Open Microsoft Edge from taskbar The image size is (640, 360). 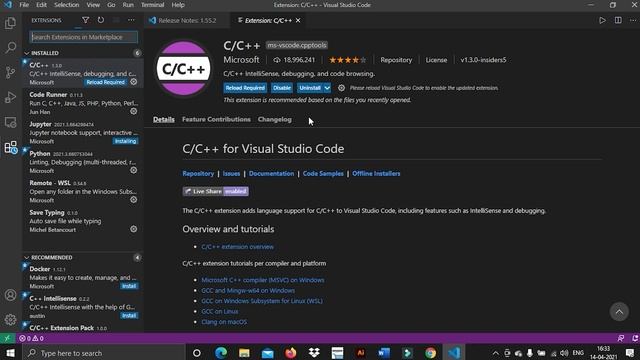click(x=221, y=353)
